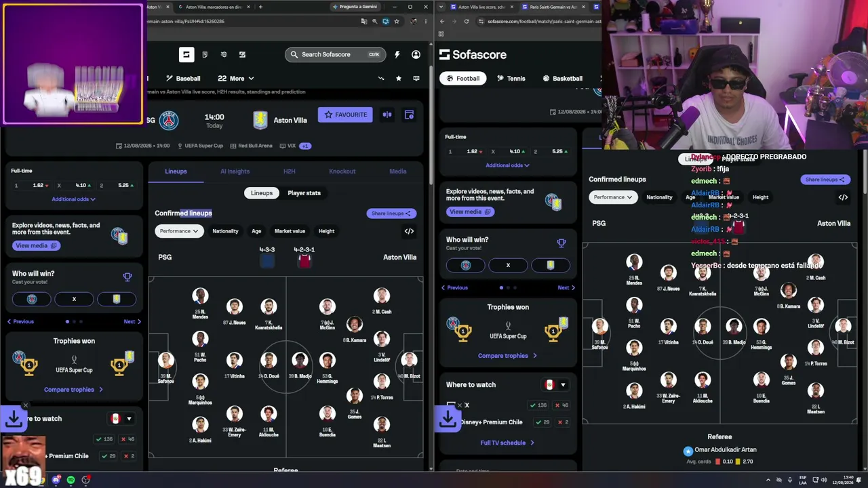Screen dimensions: 868x488
Task: Open the Chrome menu dots in left window
Action: point(425,21)
